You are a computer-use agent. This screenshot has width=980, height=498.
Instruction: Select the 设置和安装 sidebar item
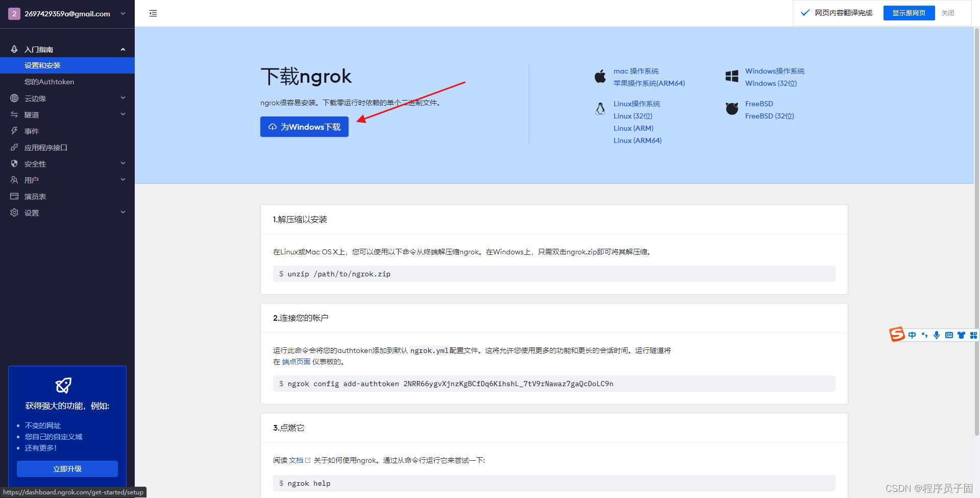coord(67,65)
